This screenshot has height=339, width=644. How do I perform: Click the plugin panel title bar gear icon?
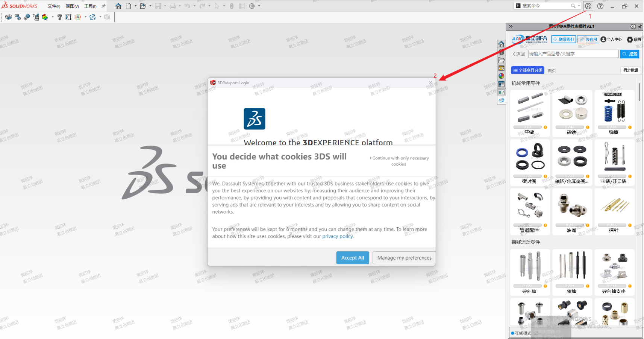pyautogui.click(x=633, y=26)
